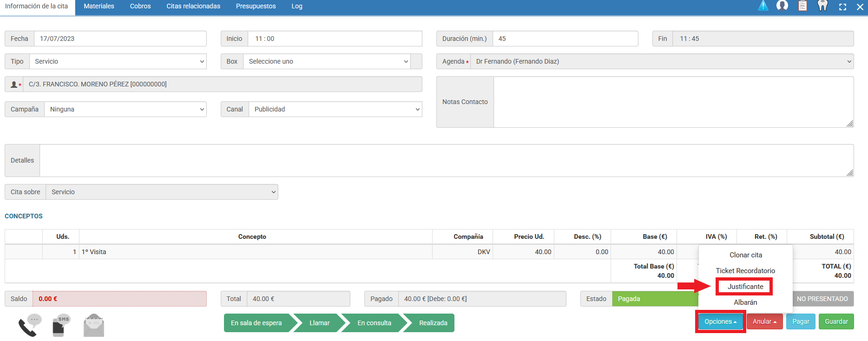Image resolution: width=868 pixels, height=341 pixels.
Task: Click the email envelope icon
Action: pyautogui.click(x=94, y=326)
